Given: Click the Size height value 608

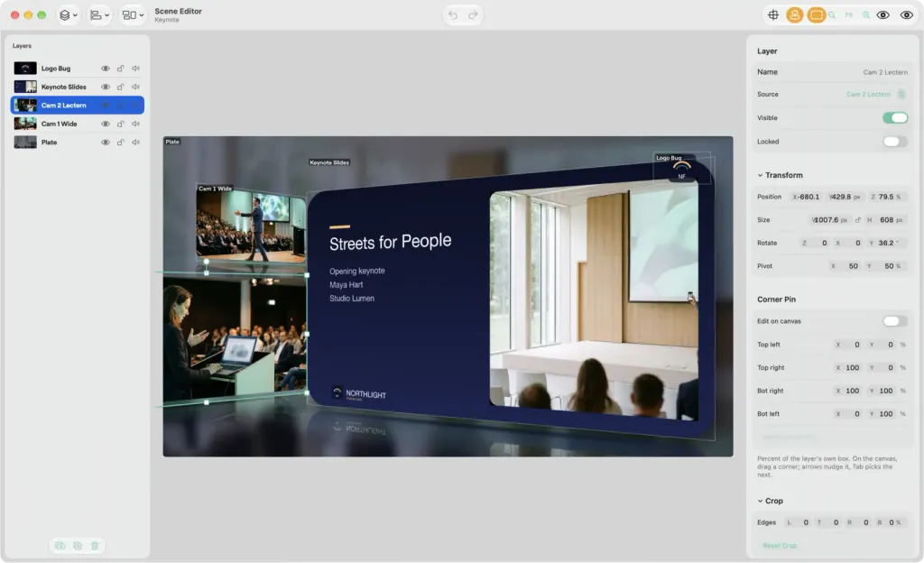Looking at the screenshot, I should point(886,219).
